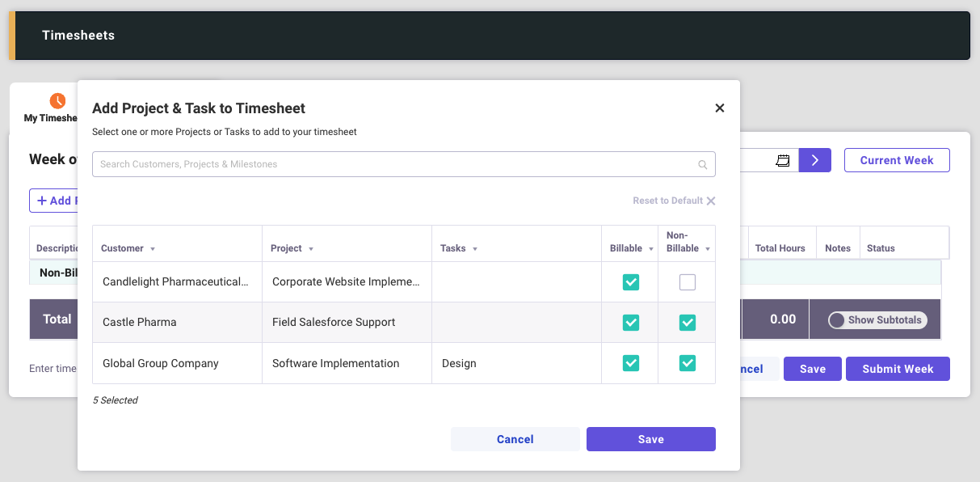Uncheck Billable for Candlelight Pharmaceutical row
This screenshot has height=482, width=980.
(x=630, y=282)
